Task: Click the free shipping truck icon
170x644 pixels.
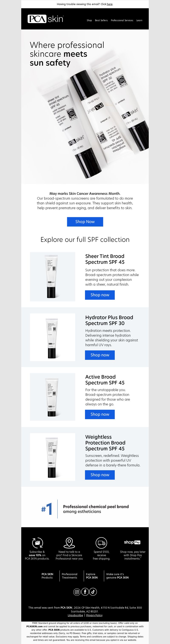Action: click(101, 543)
